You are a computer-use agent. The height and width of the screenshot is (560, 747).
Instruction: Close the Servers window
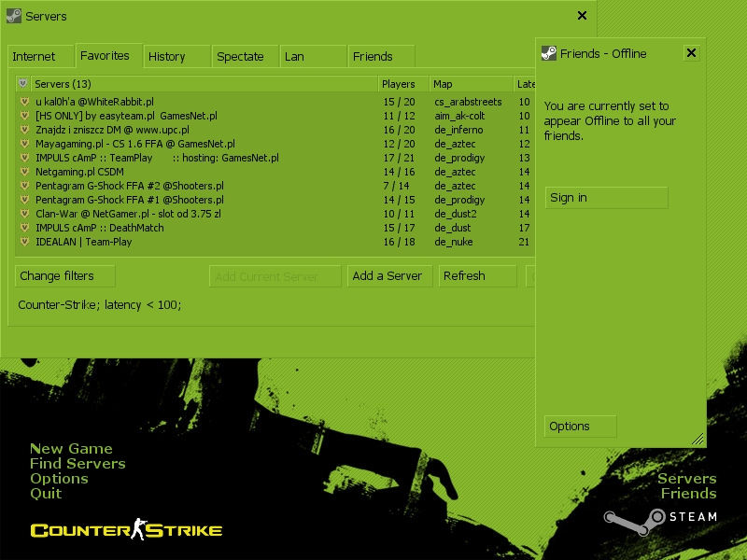[582, 16]
